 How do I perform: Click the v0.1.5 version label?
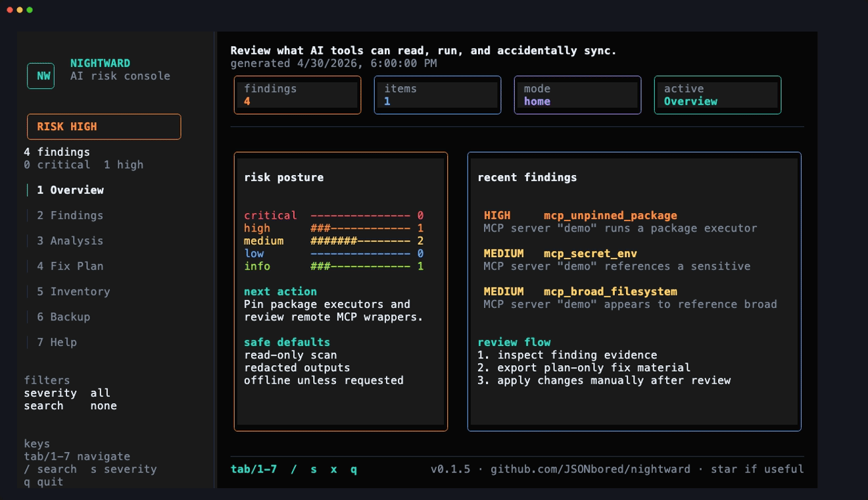coord(450,469)
